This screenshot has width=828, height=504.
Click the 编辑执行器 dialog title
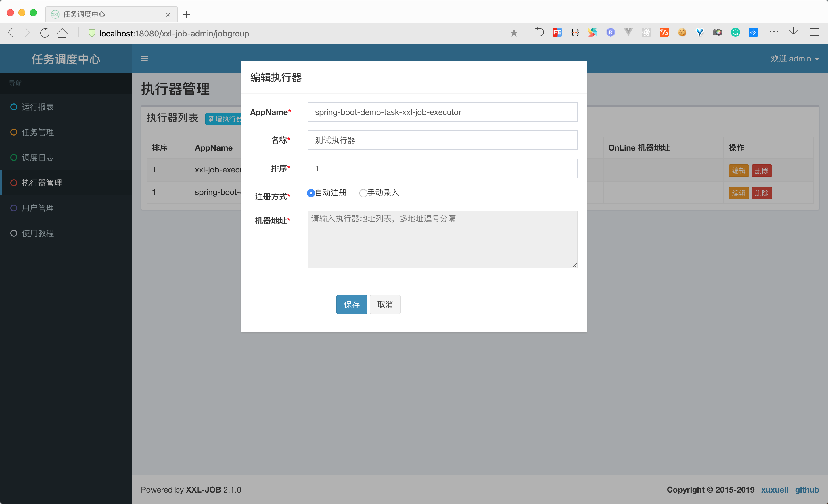tap(275, 78)
